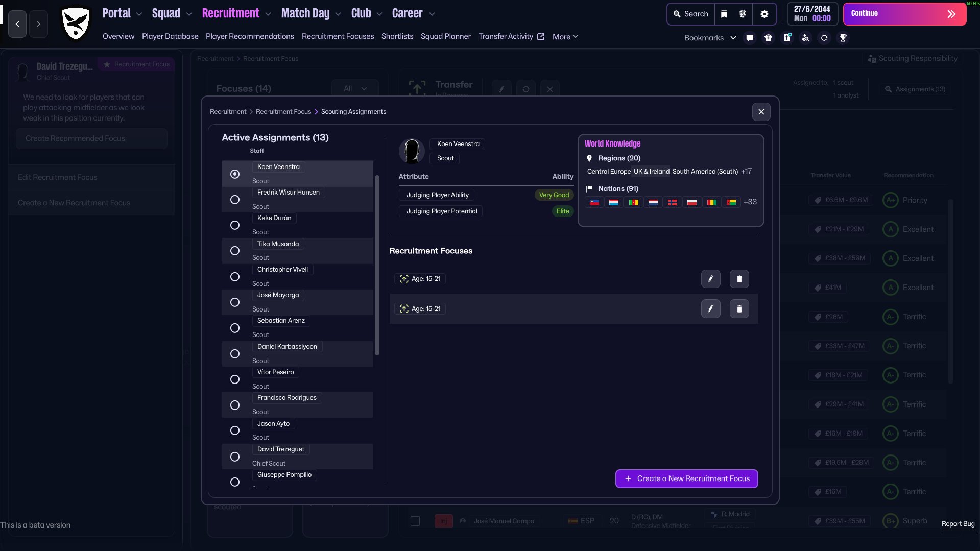Switch to the Player Database tab
Image resolution: width=980 pixels, height=551 pixels.
[170, 37]
